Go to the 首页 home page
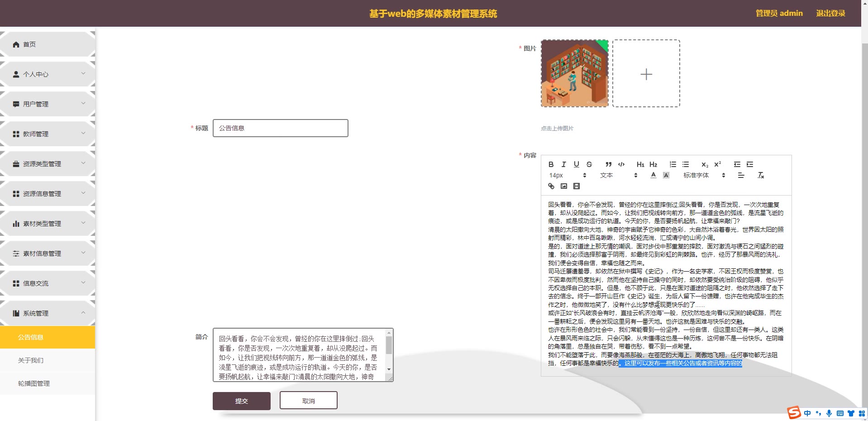This screenshot has height=421, width=868. pos(48,44)
